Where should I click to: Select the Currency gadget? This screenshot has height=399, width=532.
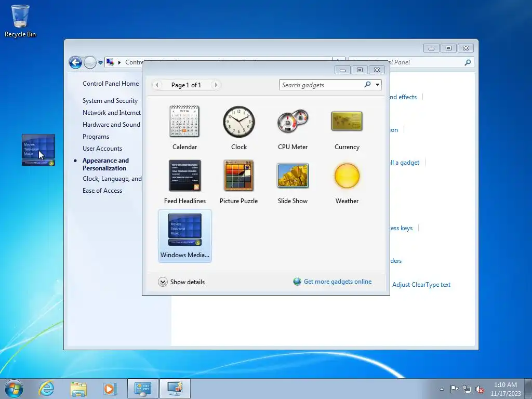tap(347, 128)
